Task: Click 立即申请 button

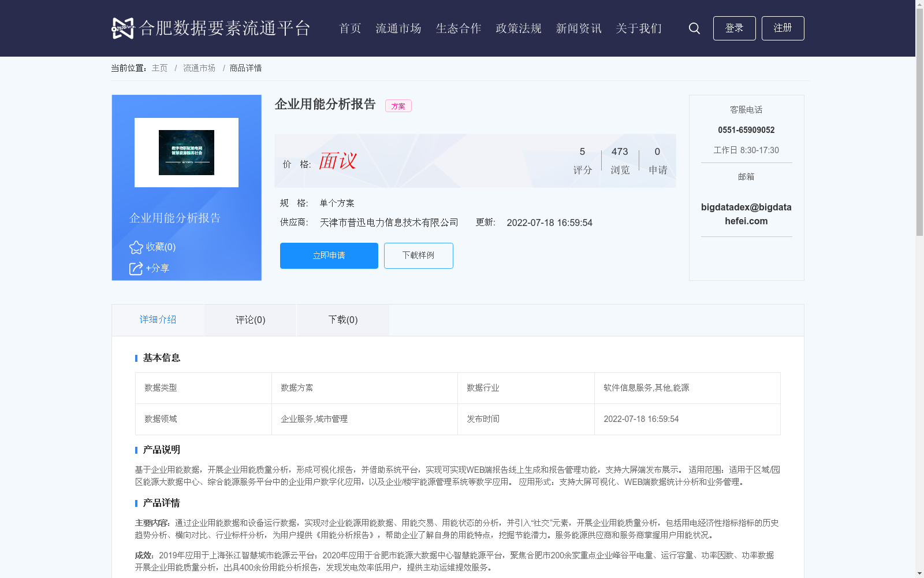Action: pyautogui.click(x=329, y=255)
